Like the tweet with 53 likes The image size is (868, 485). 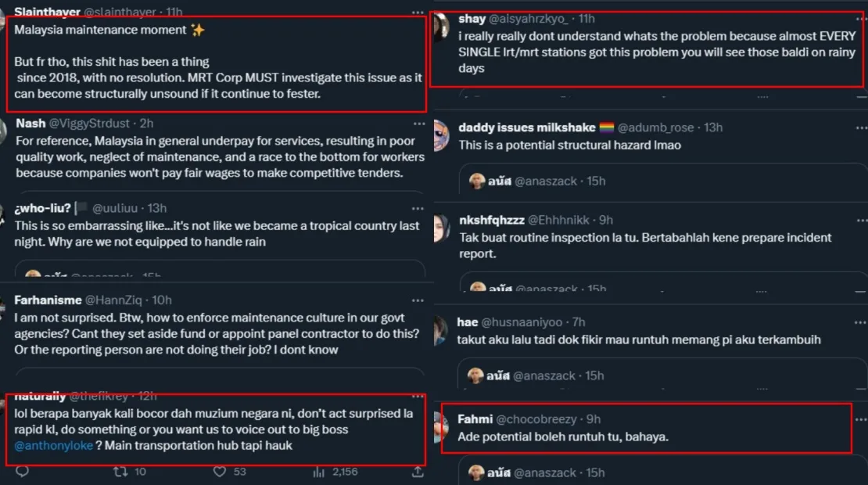[x=221, y=472]
